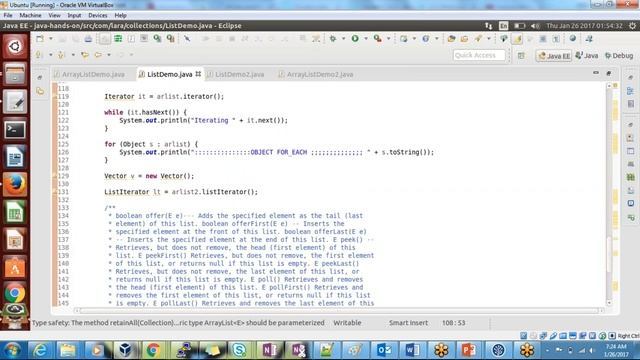Click the editor horizontal scrollbar

coord(339,311)
